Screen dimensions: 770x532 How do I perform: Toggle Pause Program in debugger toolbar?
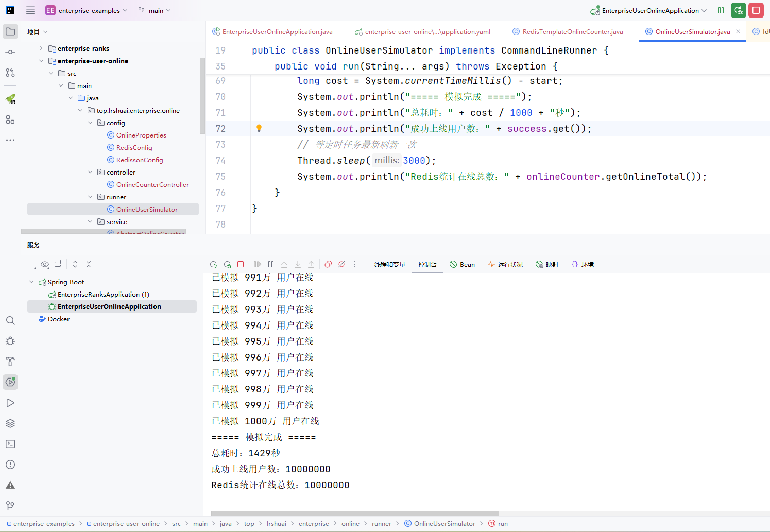(x=271, y=264)
